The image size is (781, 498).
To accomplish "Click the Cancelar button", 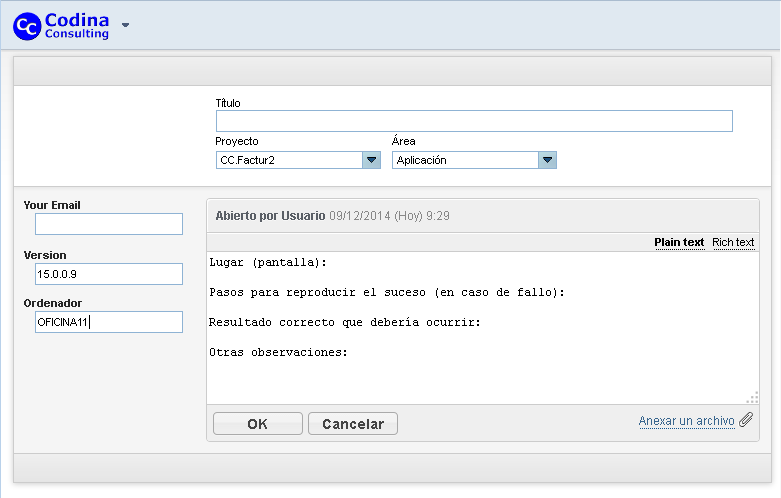I will click(x=353, y=424).
